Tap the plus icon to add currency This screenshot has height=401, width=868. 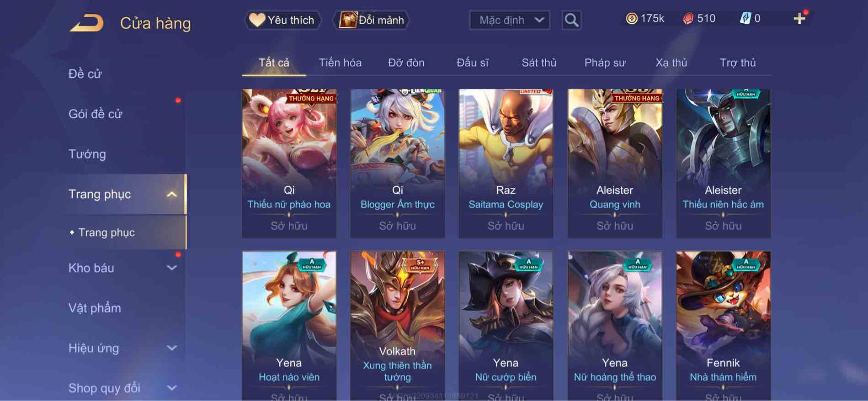click(799, 19)
